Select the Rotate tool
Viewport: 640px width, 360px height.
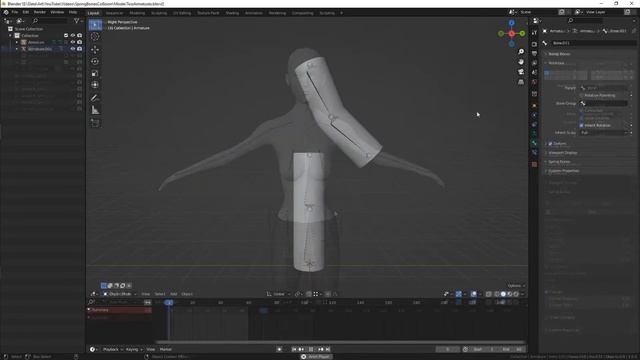click(x=95, y=62)
